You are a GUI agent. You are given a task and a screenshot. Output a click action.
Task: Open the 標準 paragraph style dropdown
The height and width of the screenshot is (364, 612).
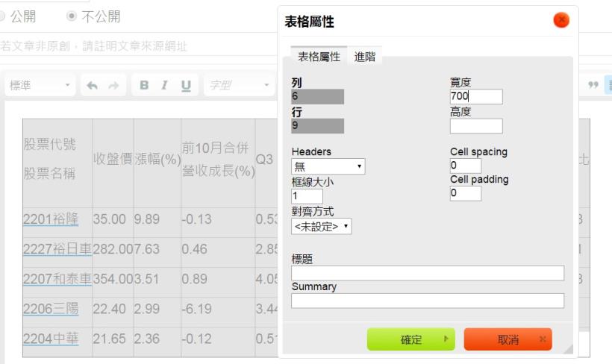(x=40, y=85)
